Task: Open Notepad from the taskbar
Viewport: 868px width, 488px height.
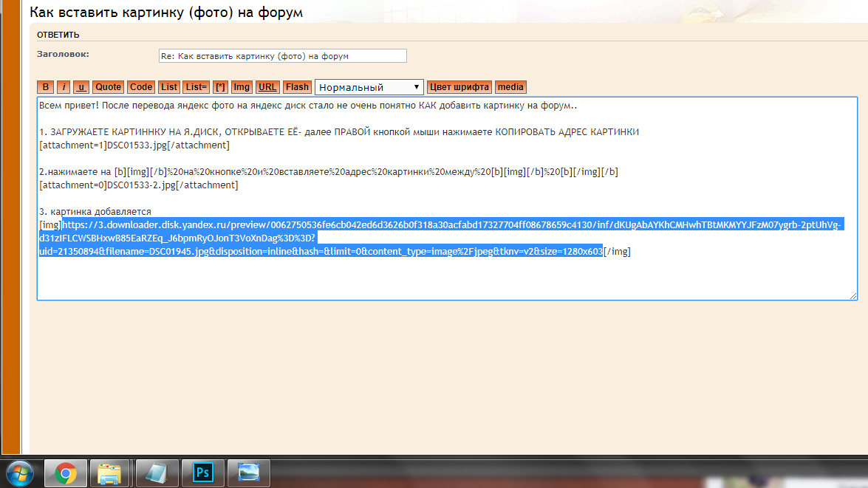Action: coord(157,472)
